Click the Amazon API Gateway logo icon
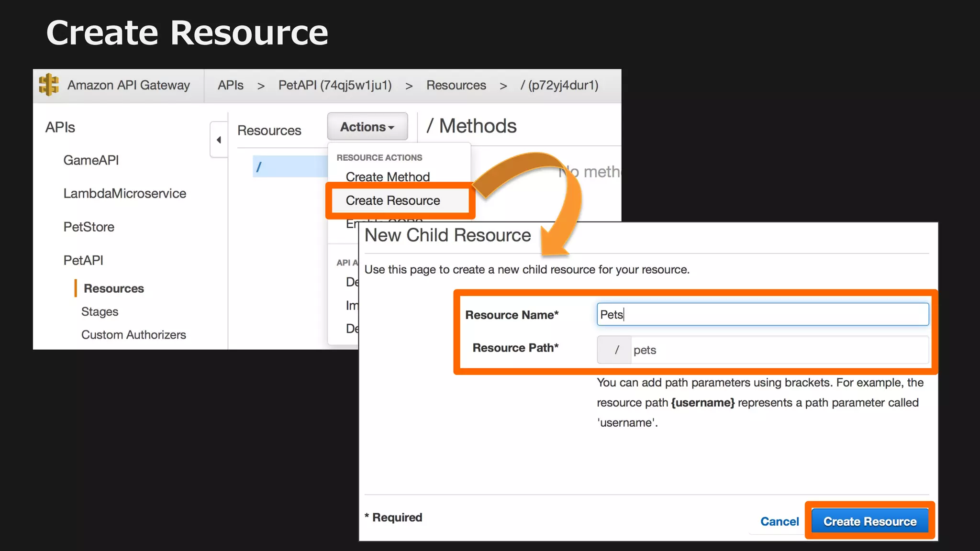This screenshot has width=980, height=551. [x=49, y=85]
